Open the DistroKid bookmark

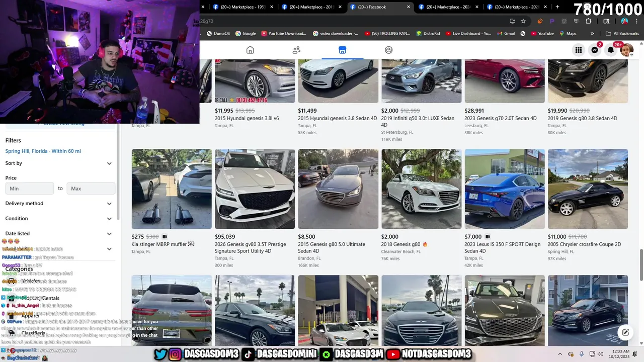click(x=428, y=34)
